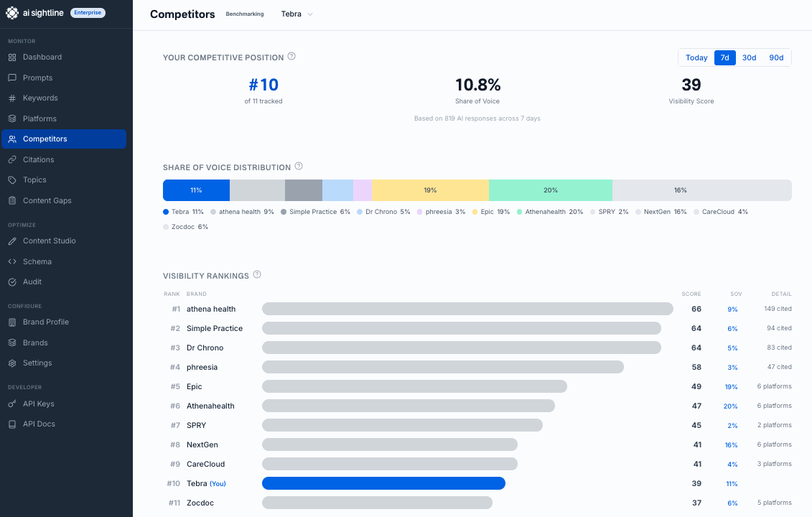Viewport: 812px width, 517px height.
Task: Open Athenahealth's 20% SOV link
Action: click(x=730, y=406)
